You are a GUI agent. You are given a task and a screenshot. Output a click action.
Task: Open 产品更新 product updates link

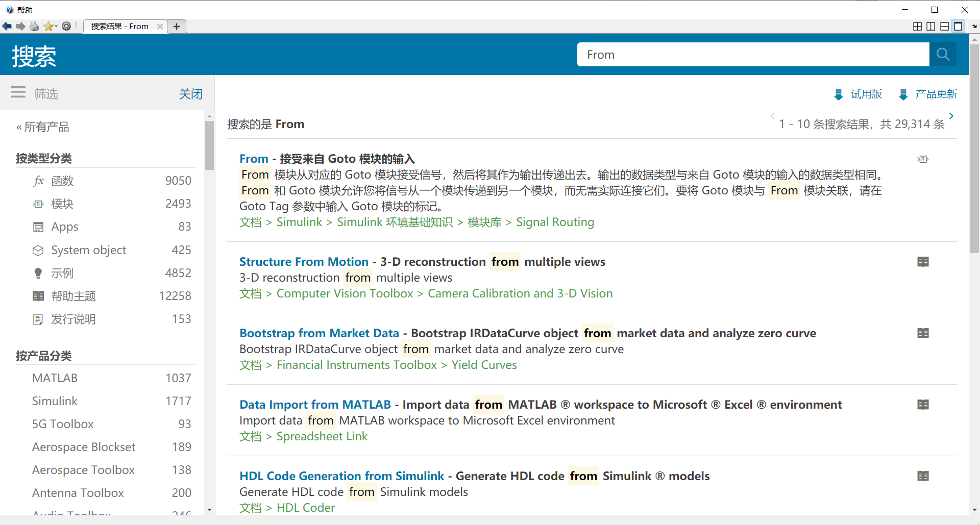pos(928,94)
